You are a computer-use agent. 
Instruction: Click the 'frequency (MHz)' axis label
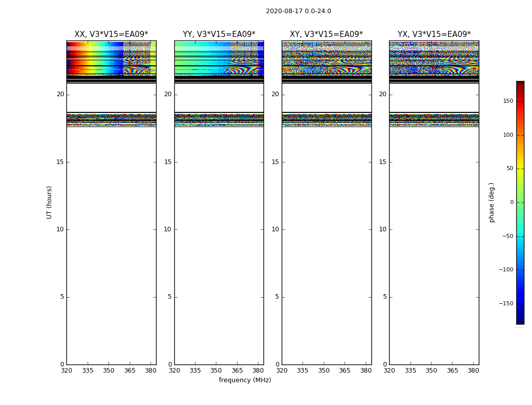[x=245, y=380]
